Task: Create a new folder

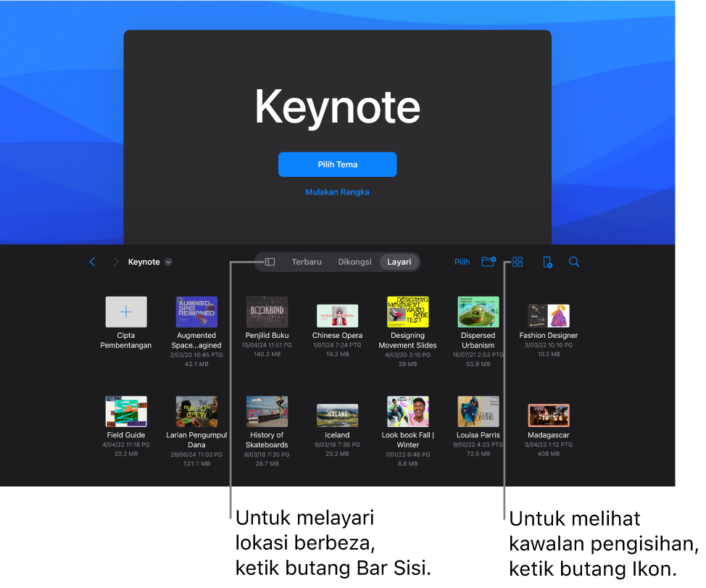Action: click(489, 262)
